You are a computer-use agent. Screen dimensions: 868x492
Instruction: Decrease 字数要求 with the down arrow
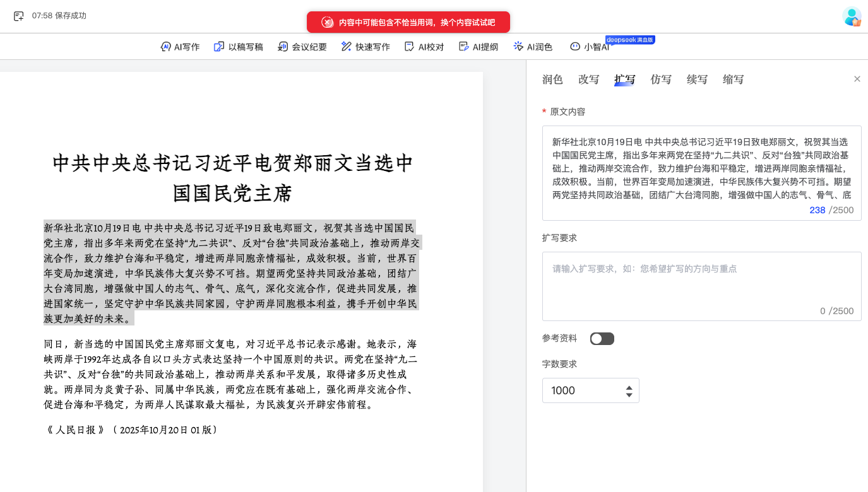pos(629,395)
